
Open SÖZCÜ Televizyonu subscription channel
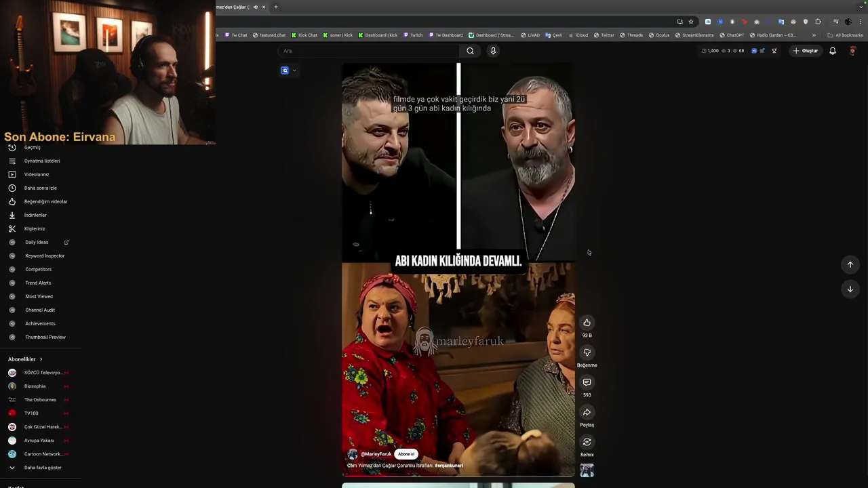(42, 373)
